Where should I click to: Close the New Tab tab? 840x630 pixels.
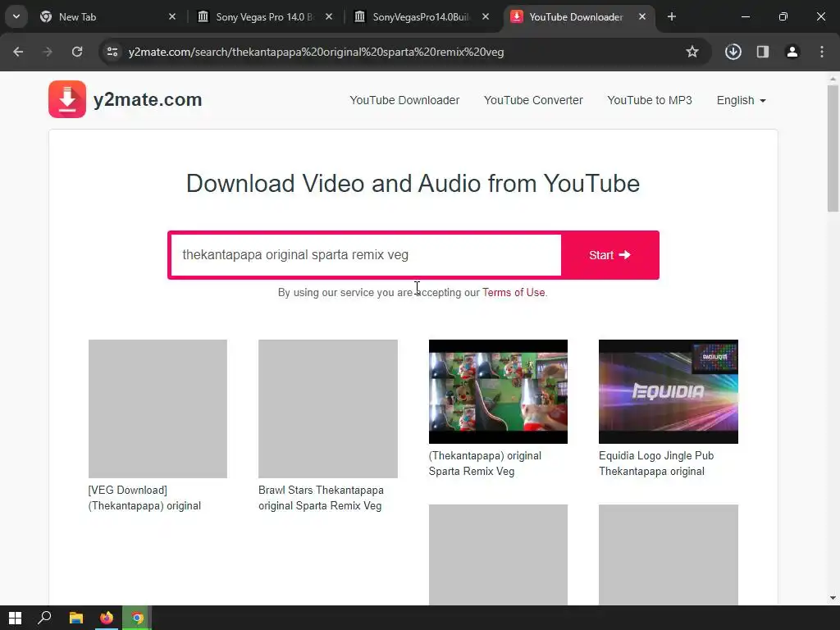pyautogui.click(x=172, y=17)
